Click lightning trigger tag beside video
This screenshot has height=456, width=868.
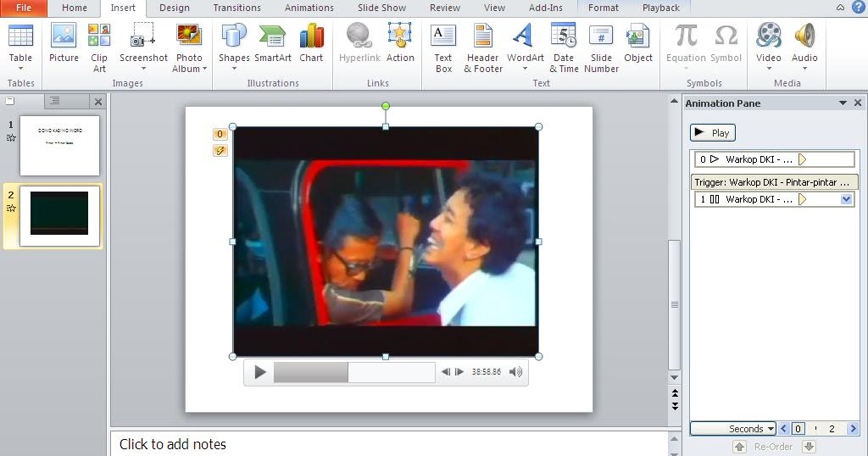click(x=220, y=151)
